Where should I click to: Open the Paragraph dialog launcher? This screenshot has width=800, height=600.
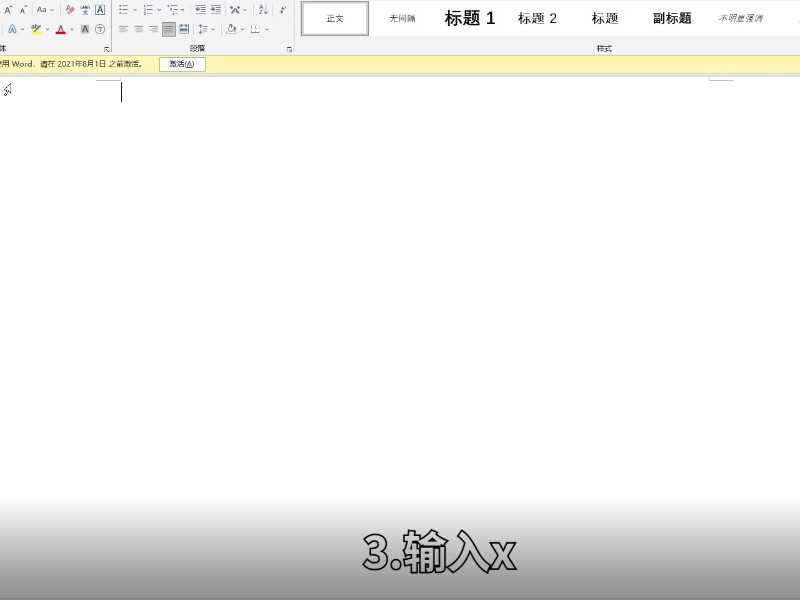pyautogui.click(x=288, y=47)
